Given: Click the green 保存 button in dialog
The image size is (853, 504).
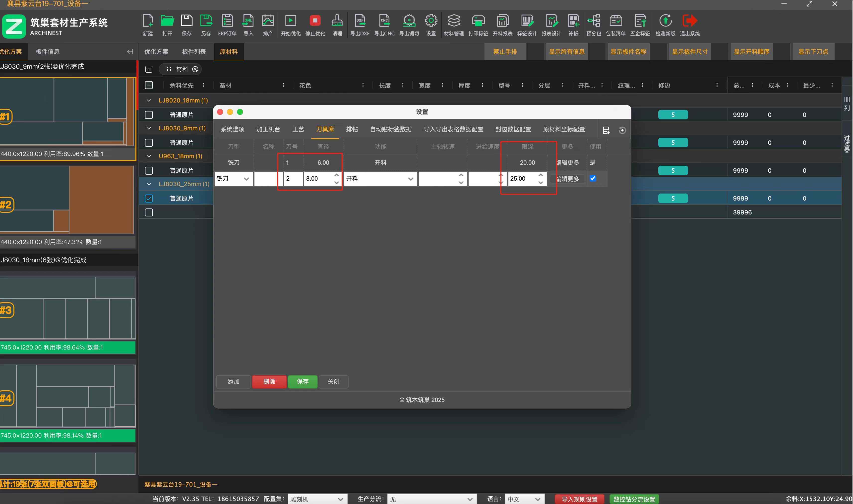Looking at the screenshot, I should (303, 381).
